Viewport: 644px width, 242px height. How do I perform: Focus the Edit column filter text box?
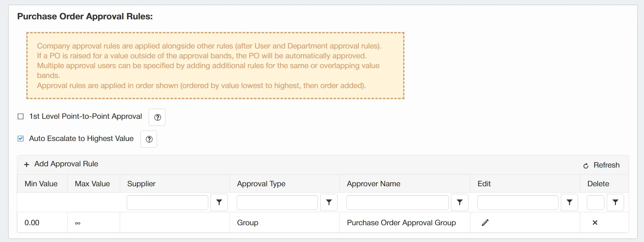click(518, 202)
